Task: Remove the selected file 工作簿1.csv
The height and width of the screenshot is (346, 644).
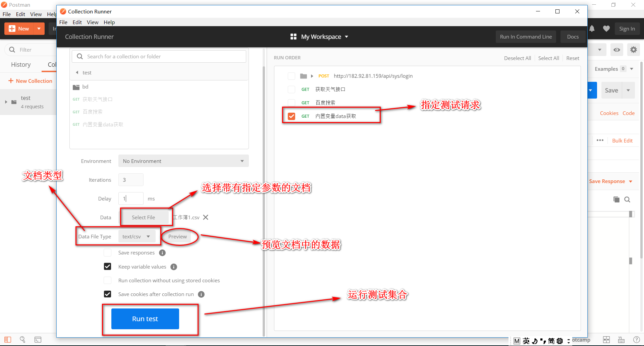Action: [x=206, y=217]
